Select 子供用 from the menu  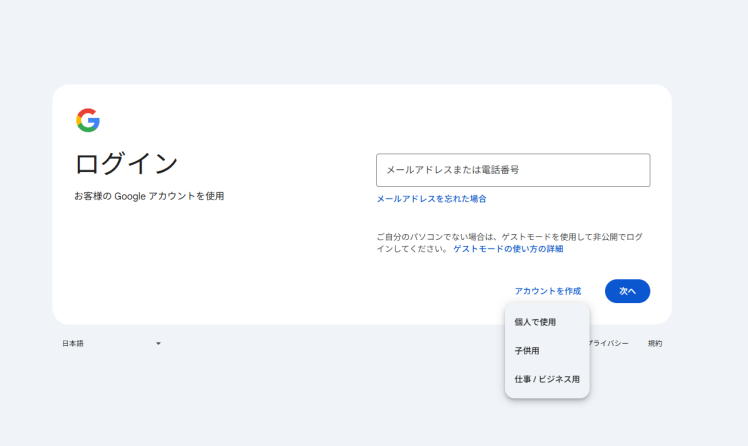tap(547, 351)
